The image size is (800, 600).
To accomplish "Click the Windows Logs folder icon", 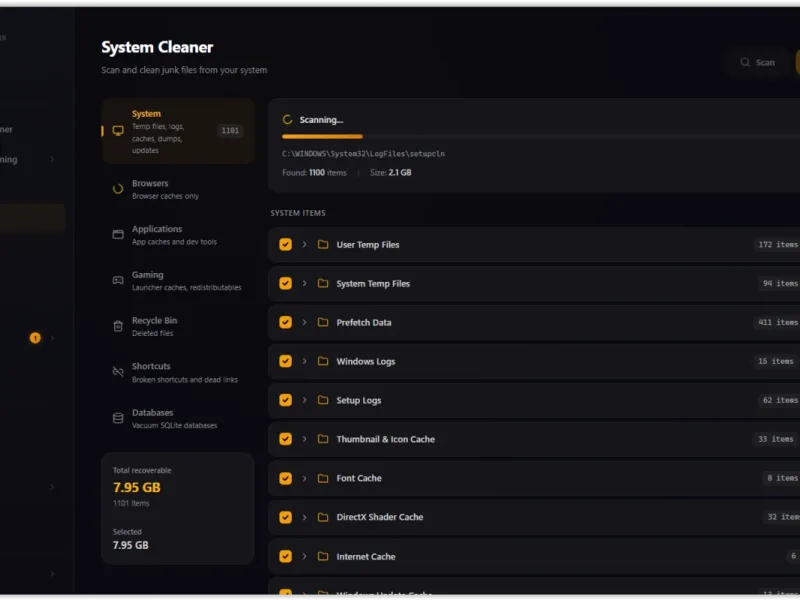I will tap(323, 361).
